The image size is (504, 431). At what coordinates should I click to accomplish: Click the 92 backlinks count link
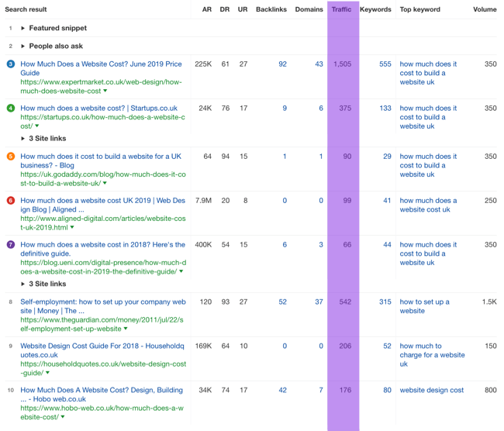pos(282,64)
